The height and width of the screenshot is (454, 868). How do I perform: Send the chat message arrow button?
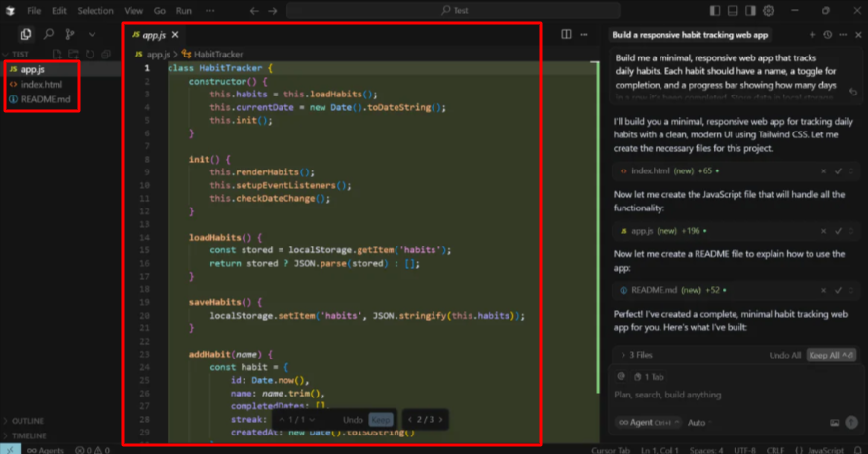[851, 423]
